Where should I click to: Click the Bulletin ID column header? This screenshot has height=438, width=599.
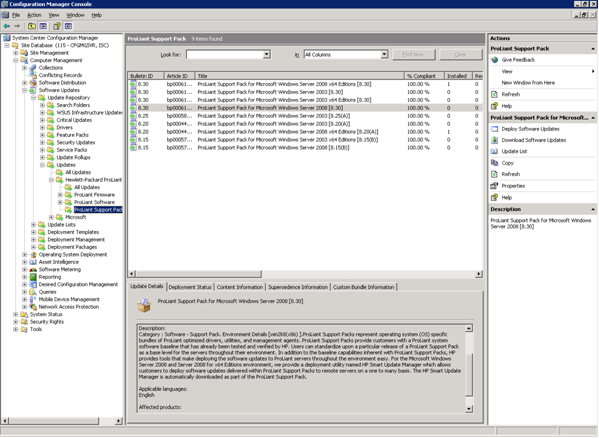click(146, 76)
